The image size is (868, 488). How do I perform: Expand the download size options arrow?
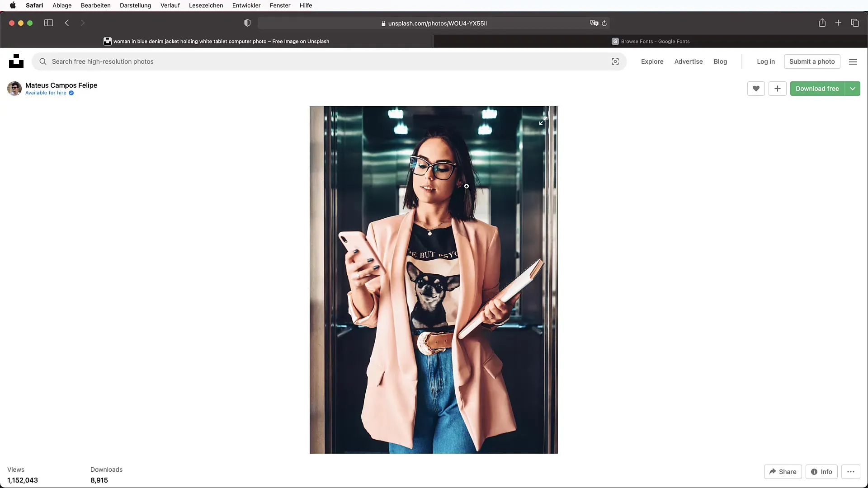[x=853, y=89]
